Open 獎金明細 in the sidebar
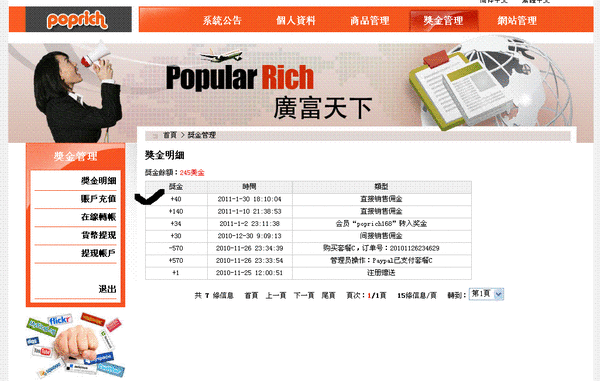600x381 pixels. [98, 181]
